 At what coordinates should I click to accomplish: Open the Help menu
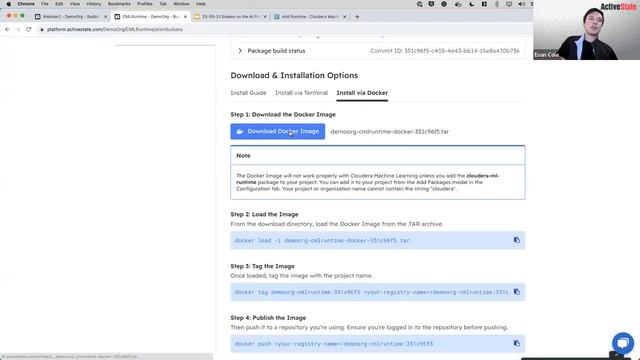pos(200,4)
